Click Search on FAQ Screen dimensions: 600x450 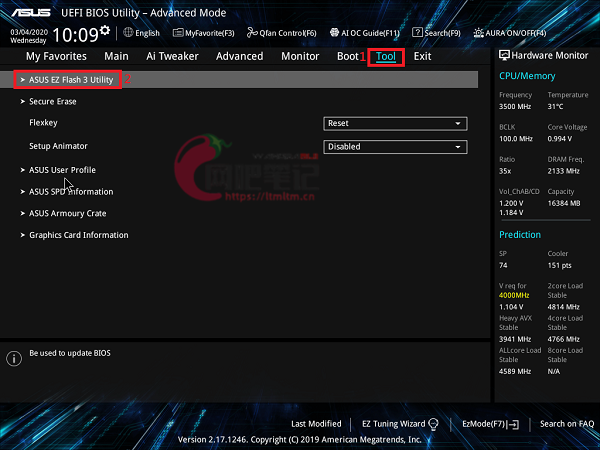coord(567,424)
